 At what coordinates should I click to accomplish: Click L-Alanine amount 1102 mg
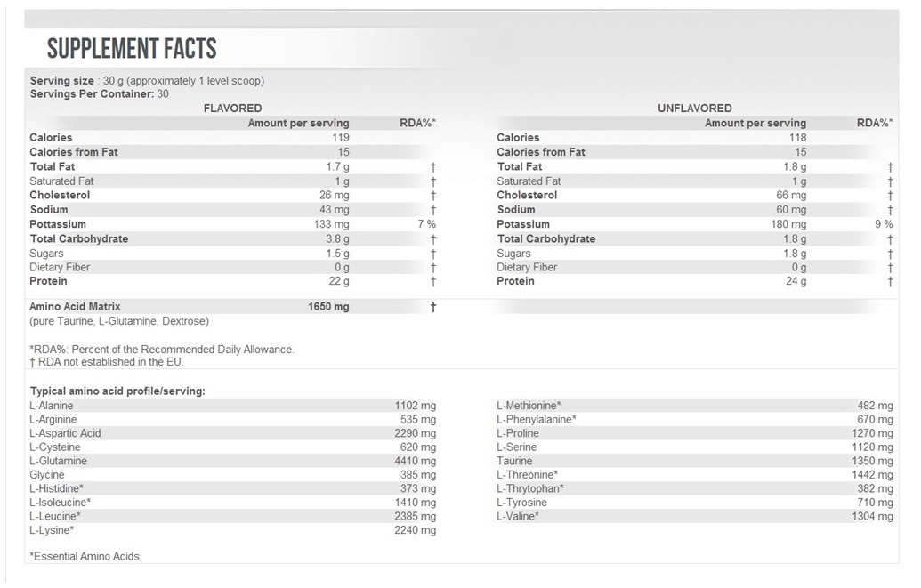pyautogui.click(x=416, y=406)
